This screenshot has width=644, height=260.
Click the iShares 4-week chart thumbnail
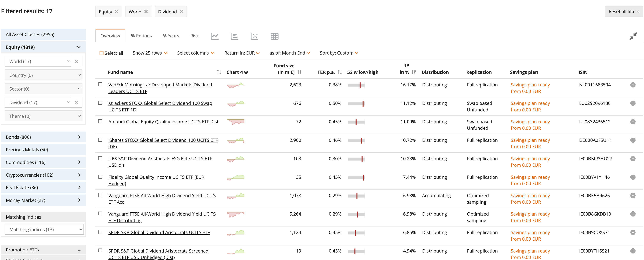pos(235,141)
